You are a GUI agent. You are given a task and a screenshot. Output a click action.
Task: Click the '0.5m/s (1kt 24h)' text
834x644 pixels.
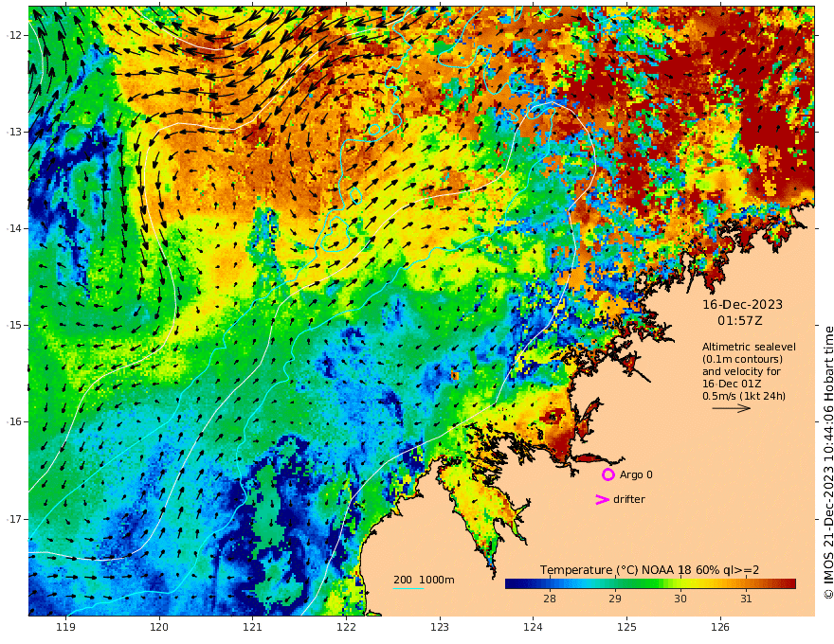pos(744,396)
